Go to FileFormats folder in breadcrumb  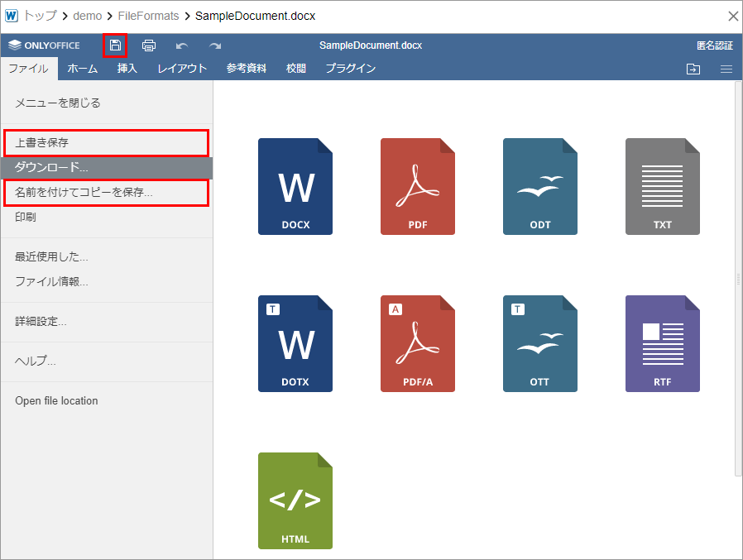point(148,16)
